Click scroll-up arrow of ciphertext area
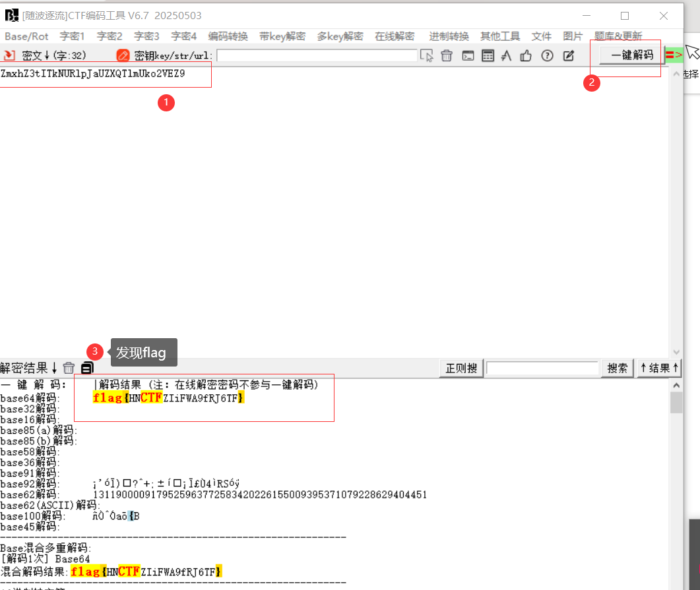Screen dimensions: 700x590 coord(676,74)
